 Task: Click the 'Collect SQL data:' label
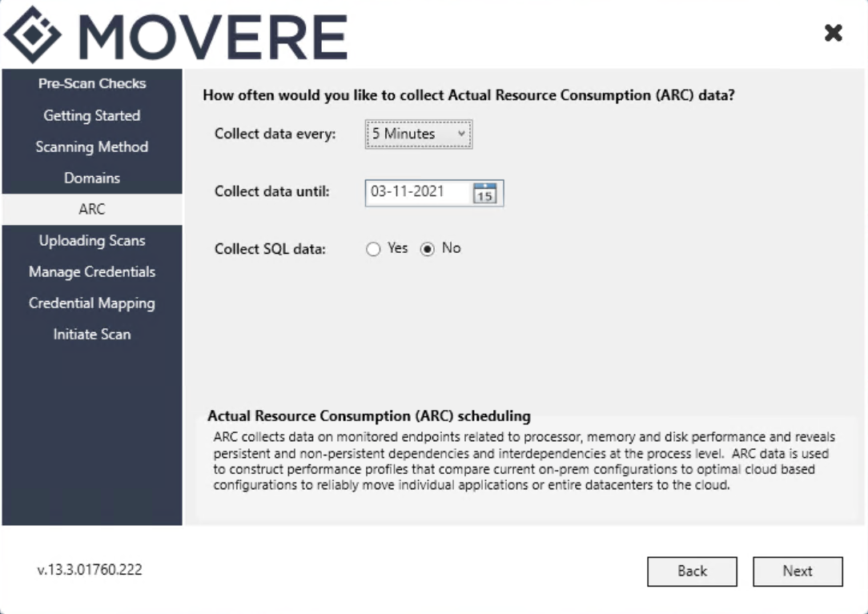tap(270, 249)
